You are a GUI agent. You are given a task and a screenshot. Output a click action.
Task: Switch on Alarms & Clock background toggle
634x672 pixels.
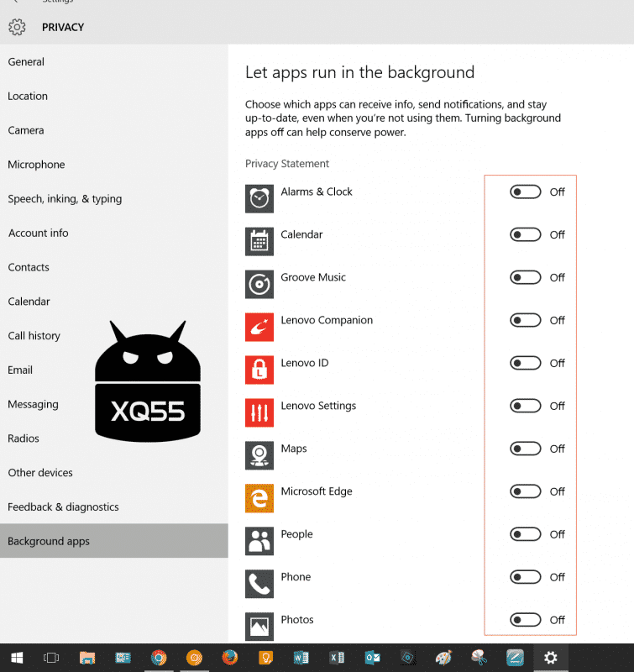[x=525, y=192]
